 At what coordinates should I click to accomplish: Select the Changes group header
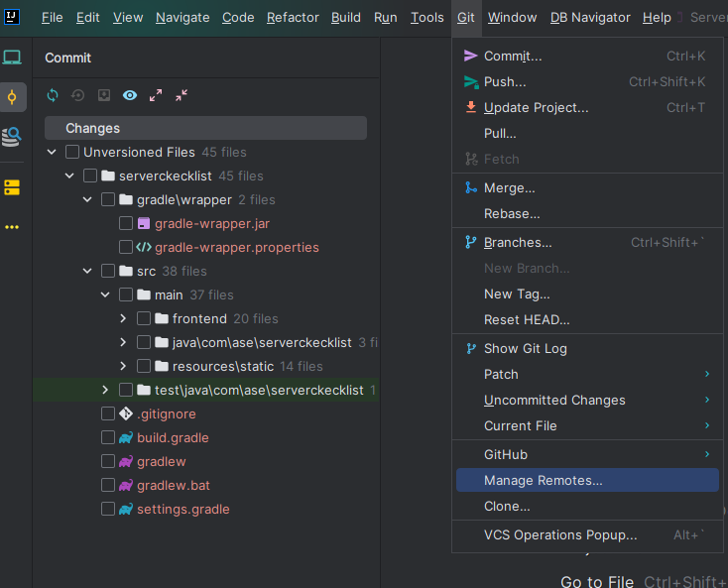click(x=205, y=128)
